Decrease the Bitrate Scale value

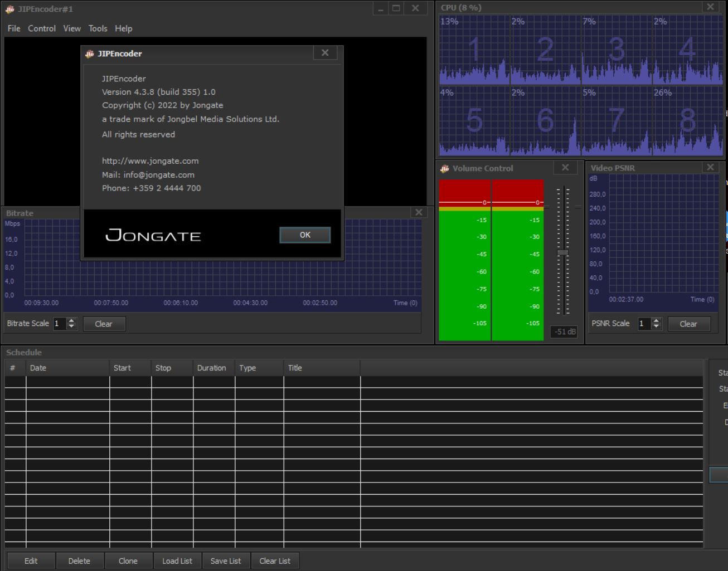pos(71,326)
